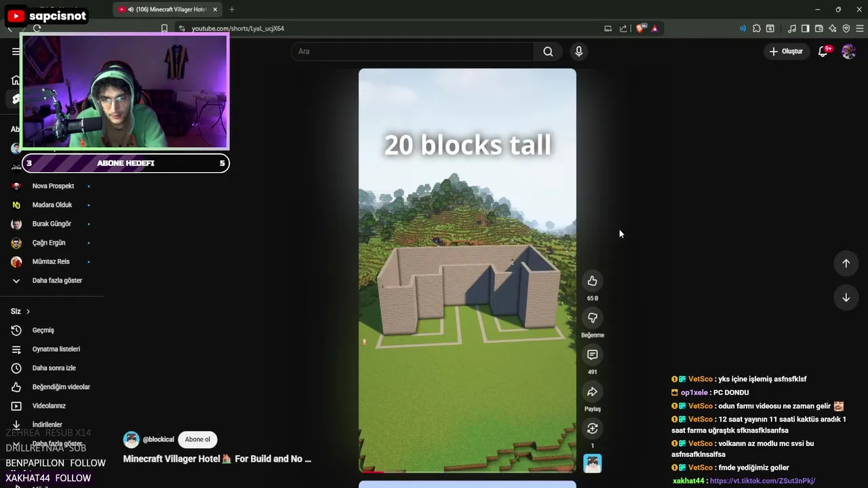Screen dimensions: 868x488
Task: Open the comments on the short (491)
Action: (592, 354)
